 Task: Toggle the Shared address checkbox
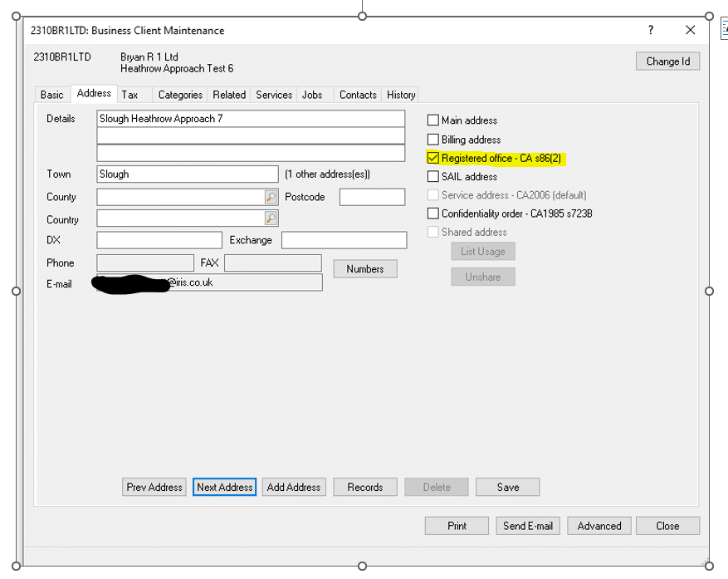432,232
